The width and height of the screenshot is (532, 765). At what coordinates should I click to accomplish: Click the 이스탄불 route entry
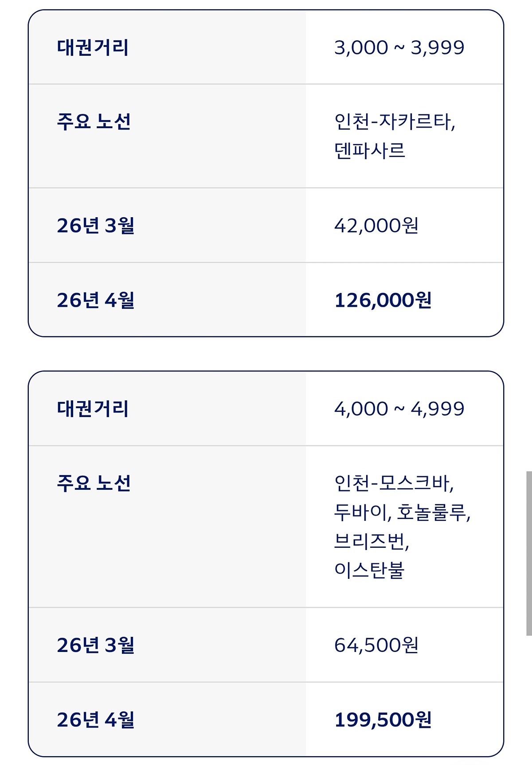tap(369, 570)
